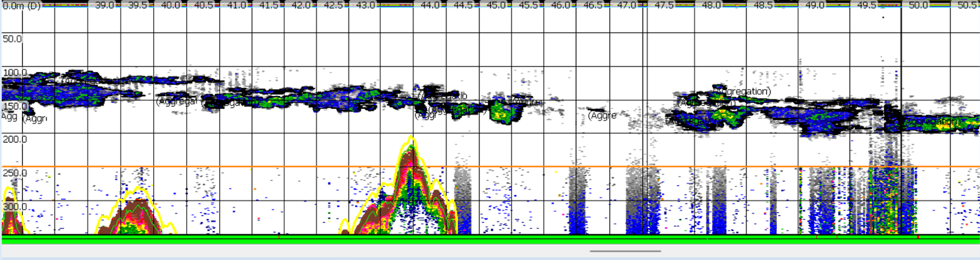The image size is (980, 260).
Task: Select the '(Aggr' region label below 150.0
Action: click(35, 119)
